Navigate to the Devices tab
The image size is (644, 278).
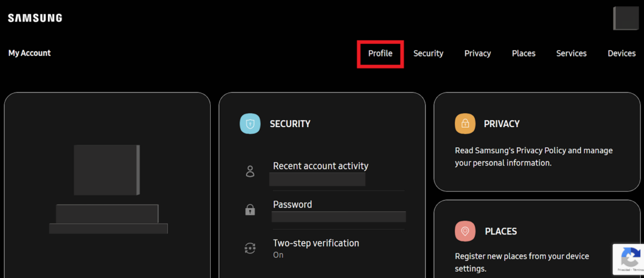coord(622,53)
